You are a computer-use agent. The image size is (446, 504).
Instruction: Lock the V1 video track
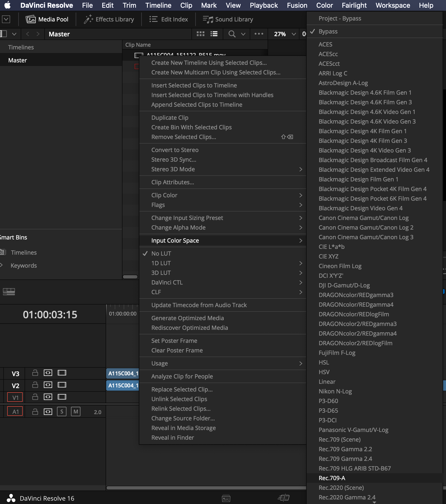[35, 397]
